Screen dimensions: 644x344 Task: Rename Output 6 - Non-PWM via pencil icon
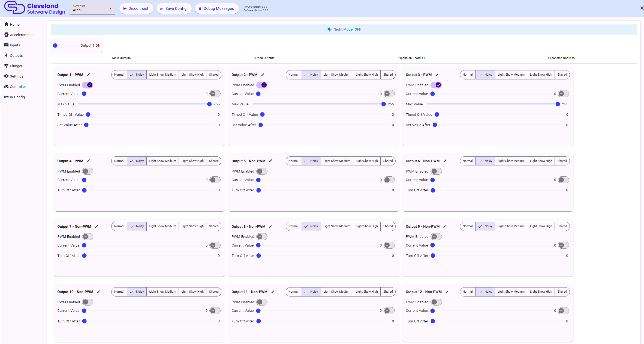pos(445,161)
